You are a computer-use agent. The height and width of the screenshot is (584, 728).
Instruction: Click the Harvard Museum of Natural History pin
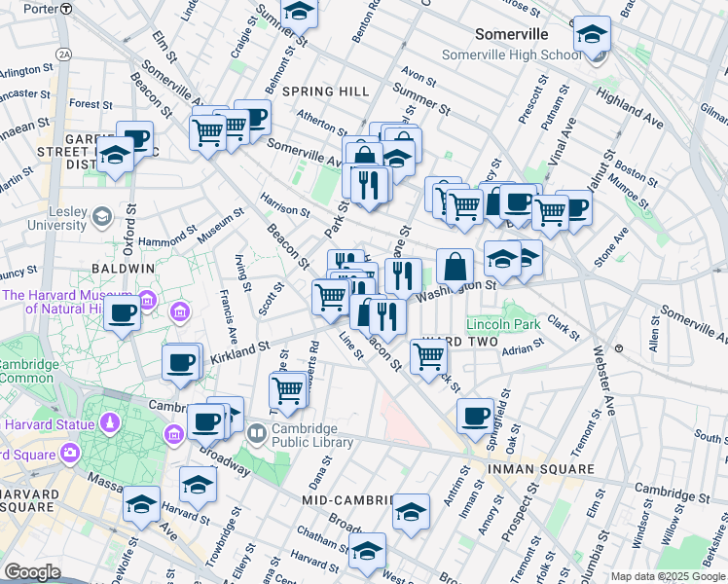147,302
